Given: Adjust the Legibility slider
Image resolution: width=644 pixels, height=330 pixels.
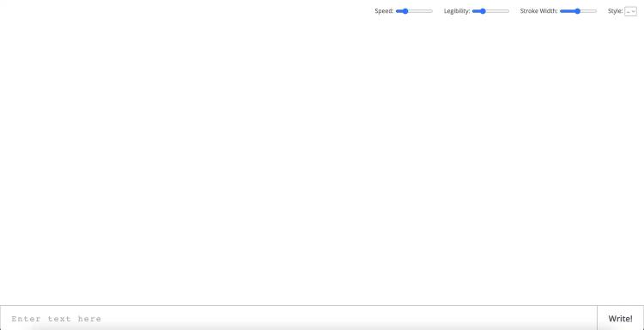Looking at the screenshot, I should coord(490,11).
